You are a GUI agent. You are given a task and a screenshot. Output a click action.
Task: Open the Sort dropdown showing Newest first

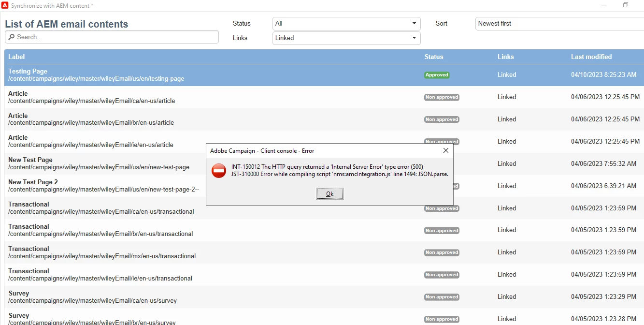click(559, 23)
